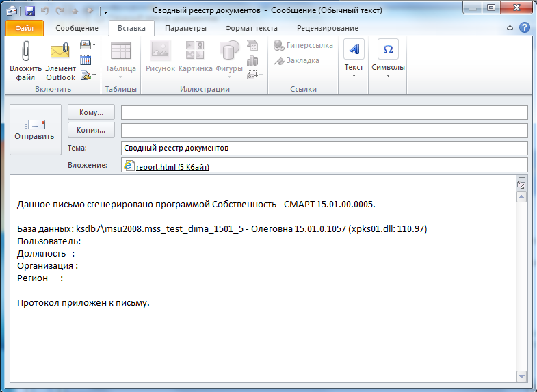Click the Undo arrow in quick access toolbar
Image resolution: width=537 pixels, height=392 pixels.
[45, 11]
